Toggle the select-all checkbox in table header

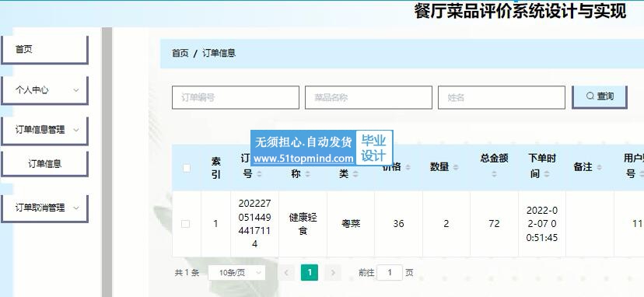[x=187, y=168]
